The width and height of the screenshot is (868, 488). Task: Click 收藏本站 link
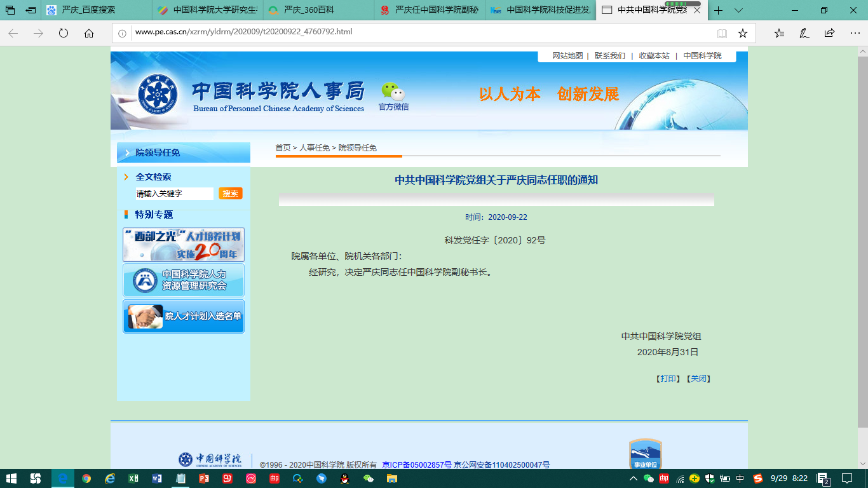654,56
